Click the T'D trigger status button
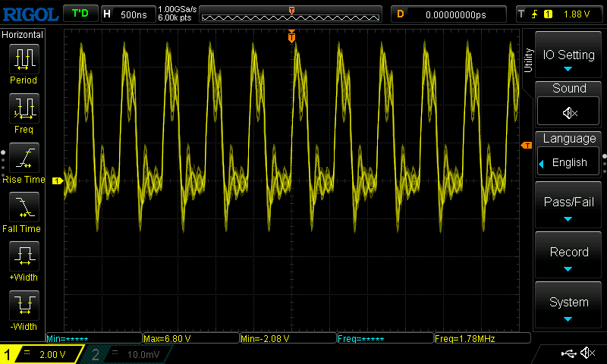Viewport: 607px width, 364px height. pos(80,14)
